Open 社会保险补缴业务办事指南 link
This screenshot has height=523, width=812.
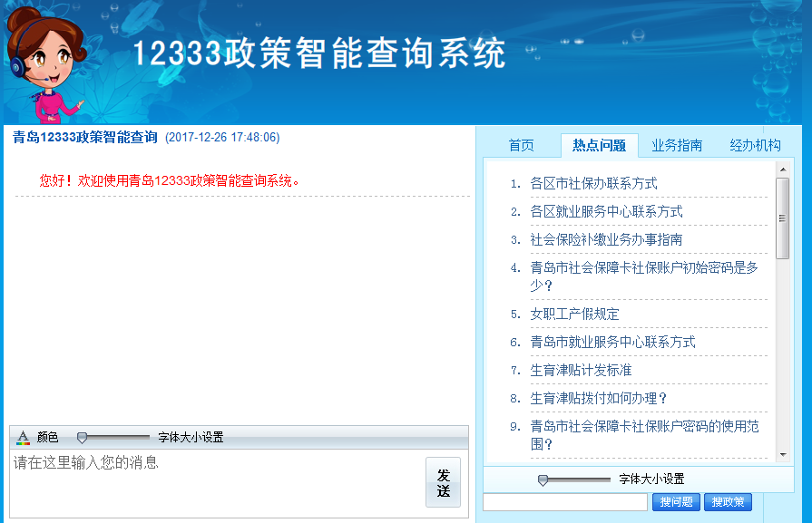point(606,240)
